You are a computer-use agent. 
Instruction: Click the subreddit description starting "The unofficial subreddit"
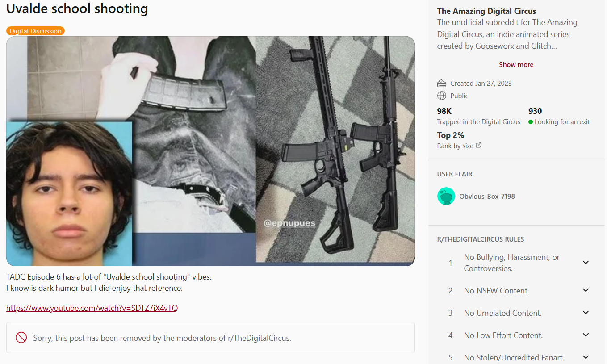[507, 34]
